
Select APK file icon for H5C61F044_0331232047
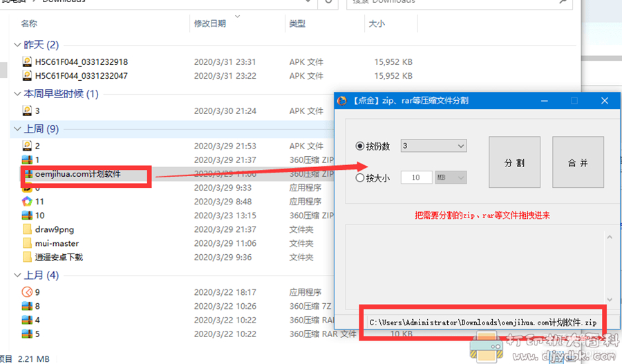(27, 76)
